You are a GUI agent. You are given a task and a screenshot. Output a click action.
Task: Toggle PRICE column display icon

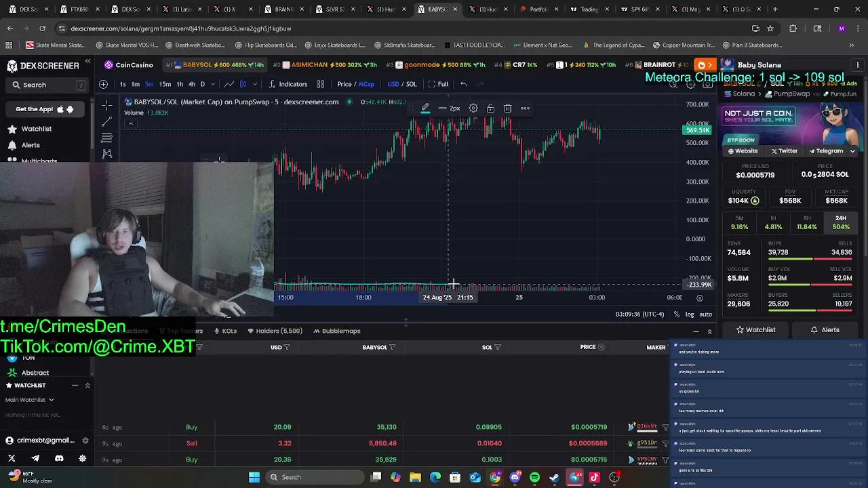(x=601, y=347)
